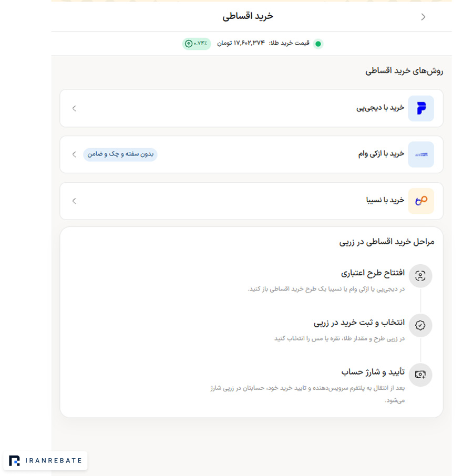This screenshot has width=473, height=476.
Task: Click the Digipay blue P logo icon
Action: pos(421,108)
